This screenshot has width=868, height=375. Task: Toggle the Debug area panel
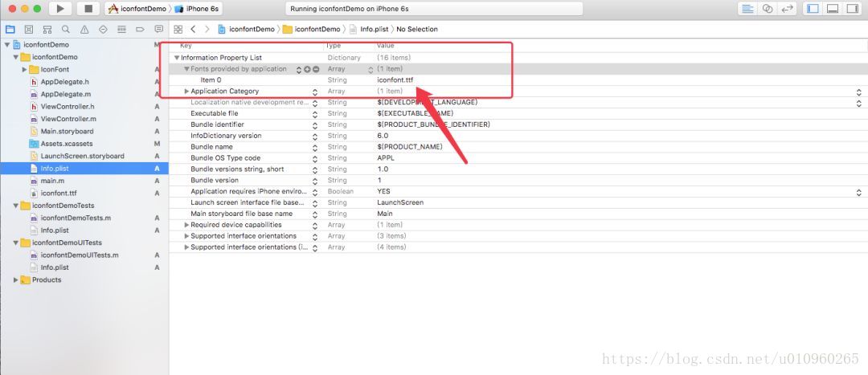point(833,8)
